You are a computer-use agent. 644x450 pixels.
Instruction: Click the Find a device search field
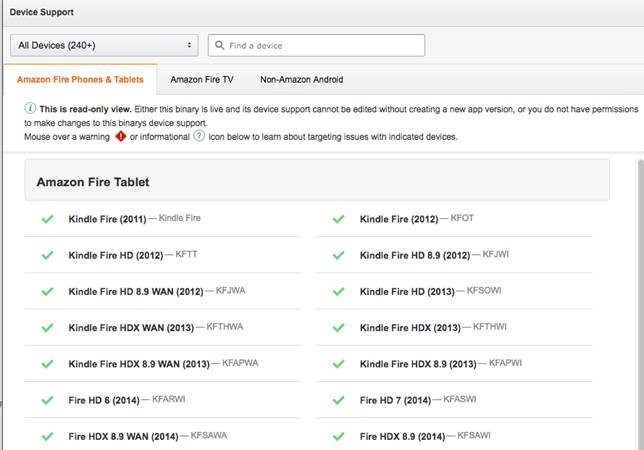coord(316,45)
